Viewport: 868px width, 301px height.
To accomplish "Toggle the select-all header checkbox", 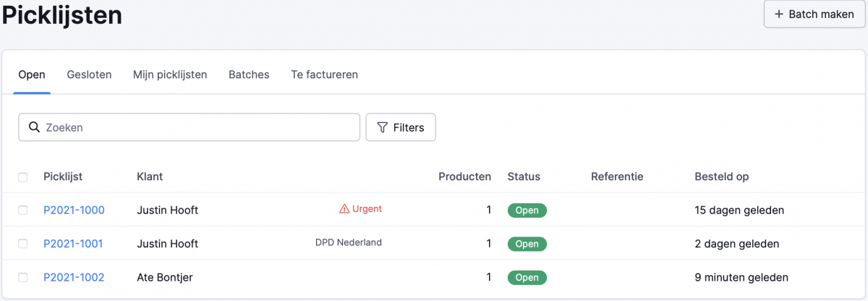I will [x=23, y=177].
